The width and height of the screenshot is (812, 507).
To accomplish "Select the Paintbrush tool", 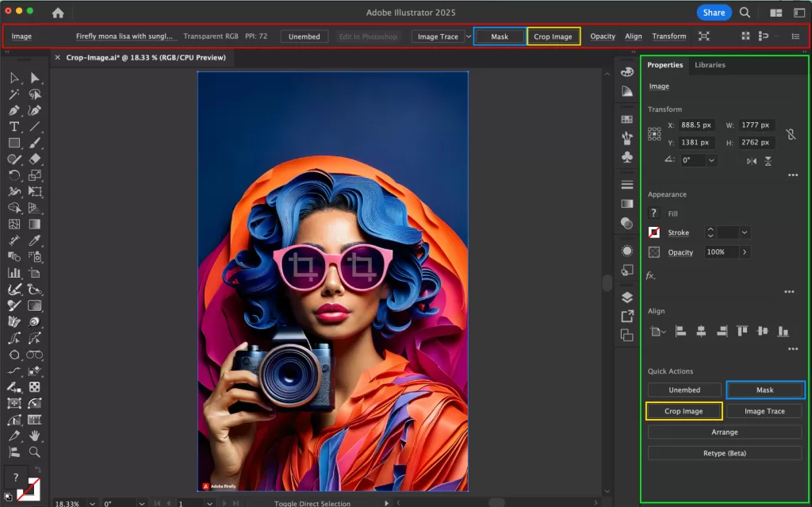I will click(x=35, y=143).
